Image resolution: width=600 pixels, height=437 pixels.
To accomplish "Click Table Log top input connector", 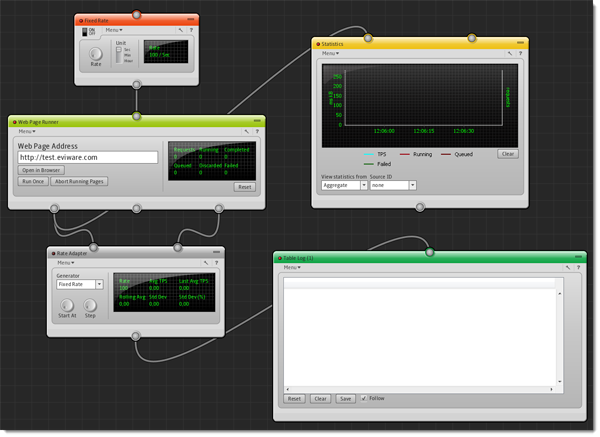I will coord(430,252).
